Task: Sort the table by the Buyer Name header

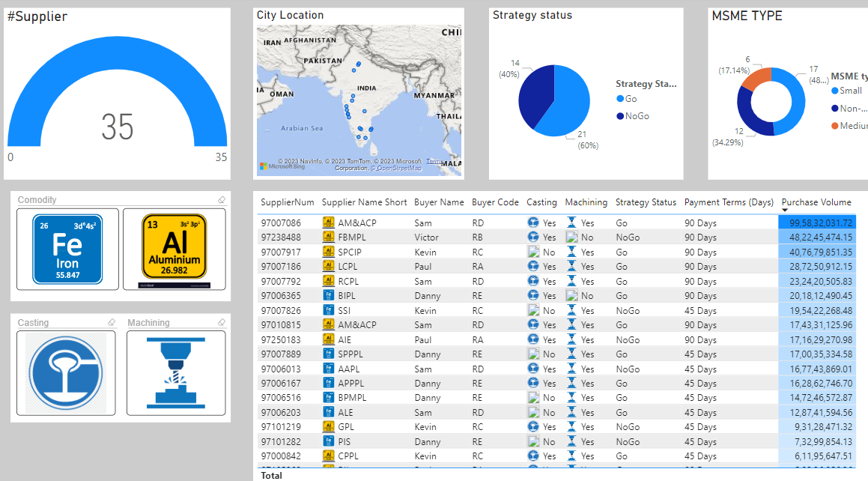Action: tap(438, 202)
